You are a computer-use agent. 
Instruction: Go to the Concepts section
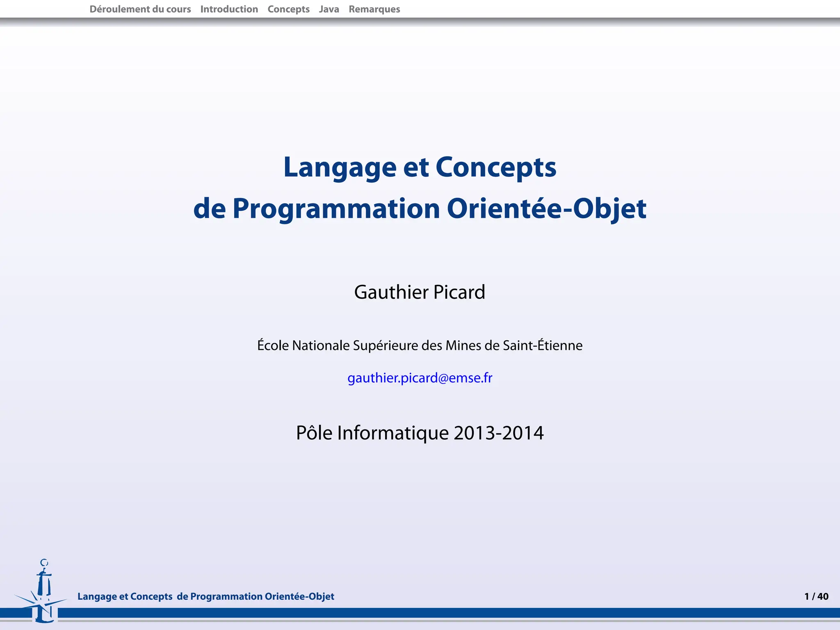point(288,9)
